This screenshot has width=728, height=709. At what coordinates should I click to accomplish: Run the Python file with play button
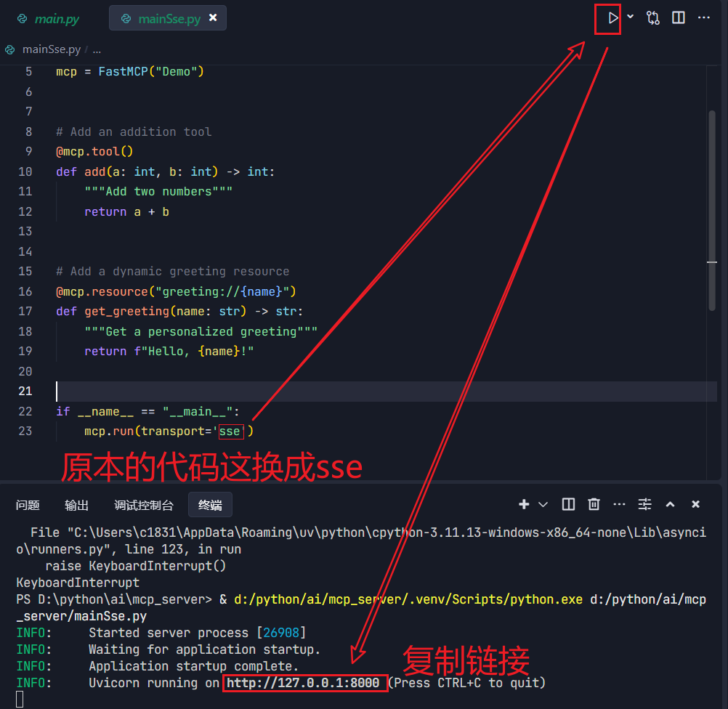(613, 18)
